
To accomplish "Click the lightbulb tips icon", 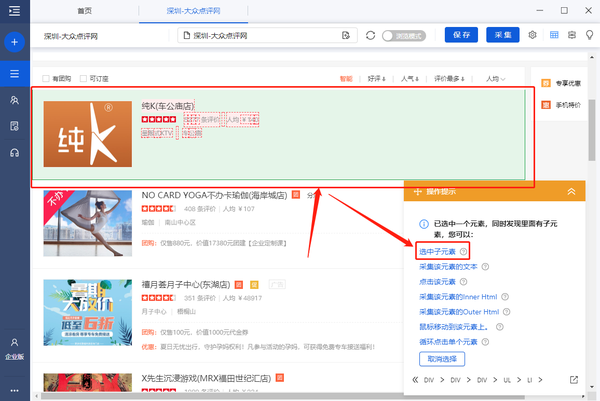I will tap(590, 35).
